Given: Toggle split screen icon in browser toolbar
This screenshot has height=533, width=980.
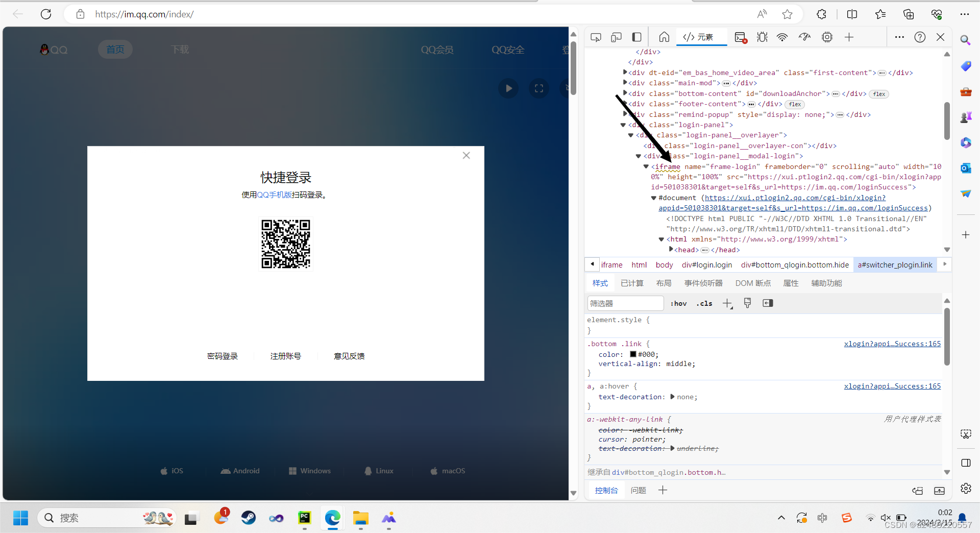Looking at the screenshot, I should click(x=852, y=14).
